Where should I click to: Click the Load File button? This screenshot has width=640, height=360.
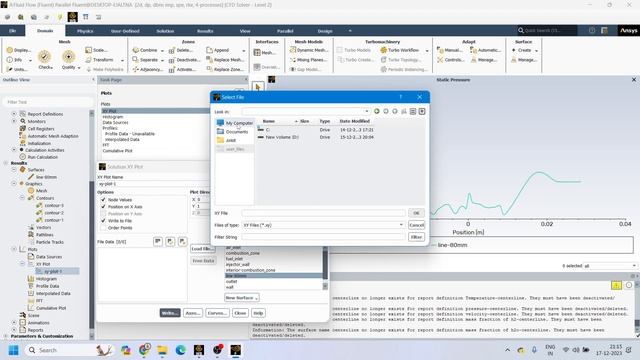click(203, 249)
